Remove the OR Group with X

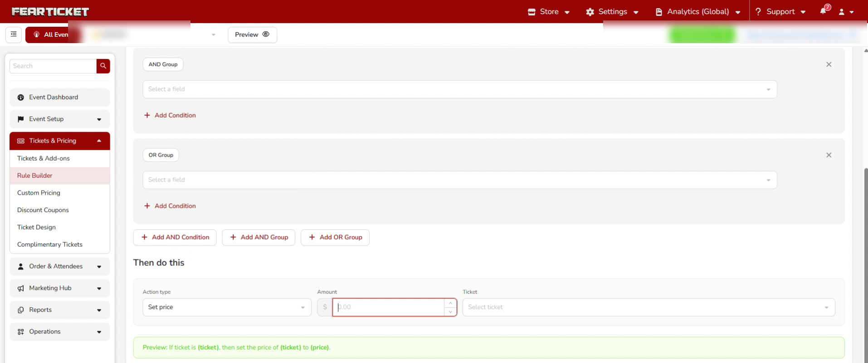pos(829,155)
